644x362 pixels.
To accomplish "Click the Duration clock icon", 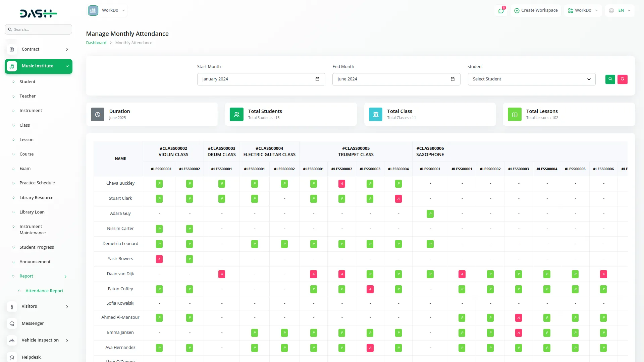I will [x=98, y=115].
